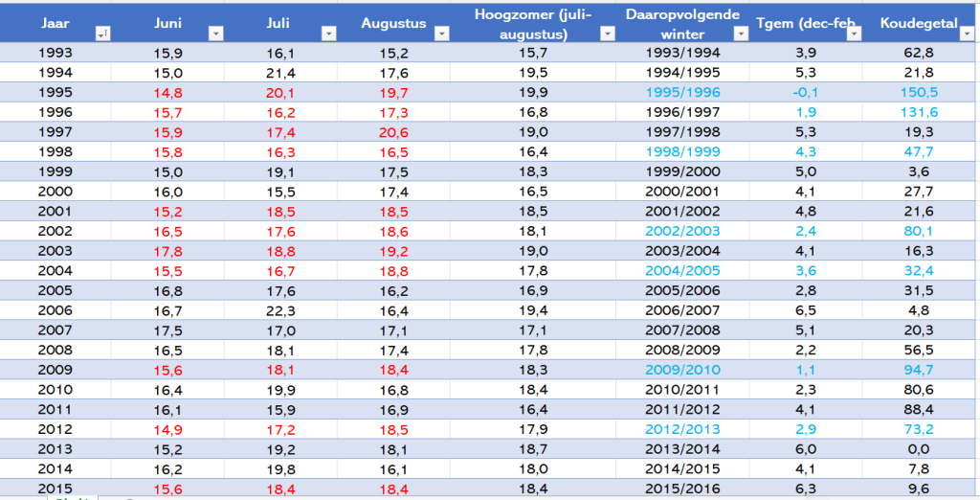Open the Juni column filter dropdown

point(215,34)
